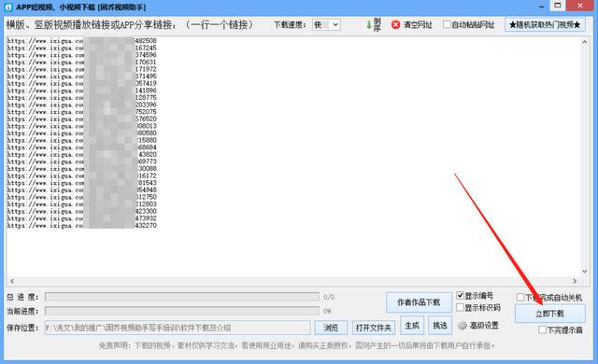Viewport: 598px width, 364px height.
Task: Click the 生成 button
Action: click(x=412, y=326)
